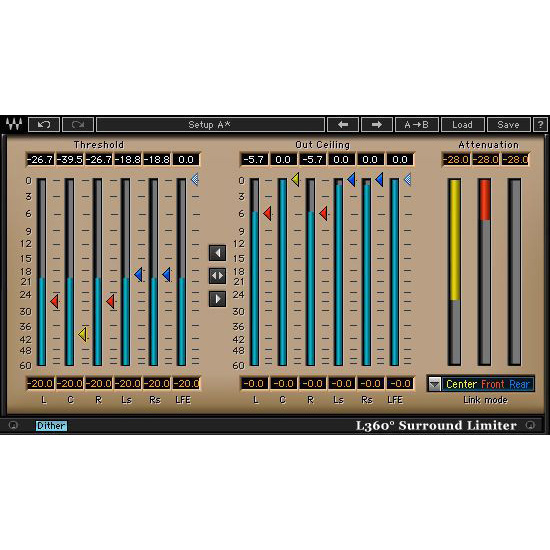
Task: Click C threshold value field -39.5
Action: point(69,160)
